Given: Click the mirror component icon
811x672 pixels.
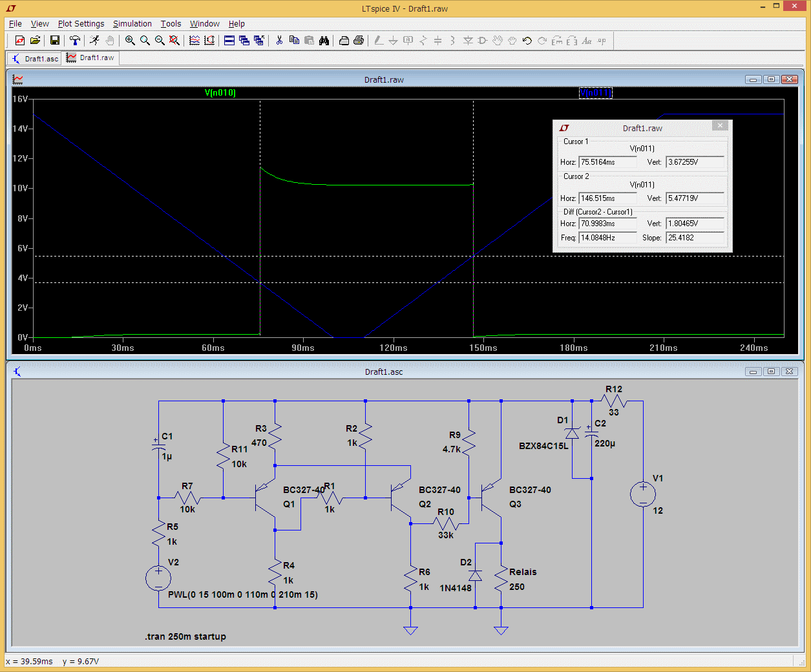Looking at the screenshot, I should click(x=572, y=40).
